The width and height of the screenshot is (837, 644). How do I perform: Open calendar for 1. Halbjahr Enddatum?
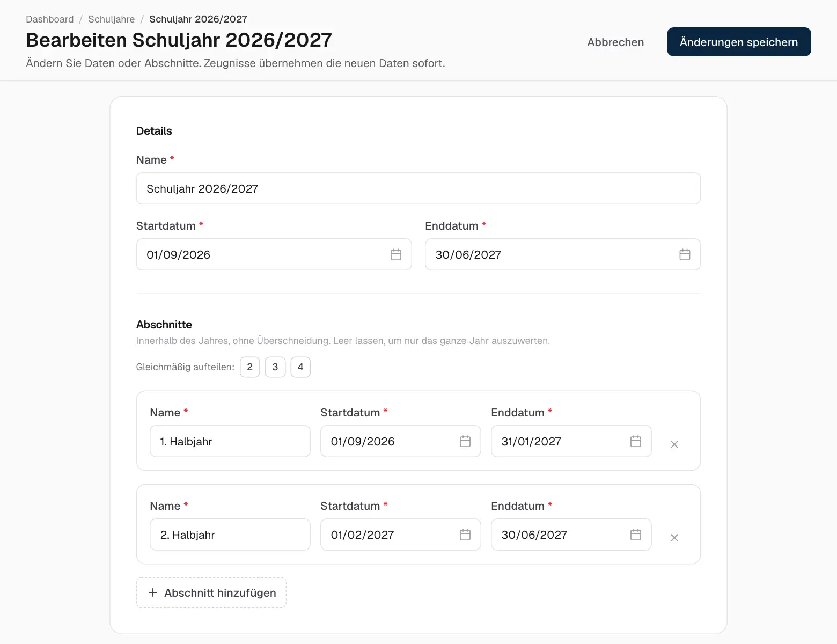click(636, 441)
